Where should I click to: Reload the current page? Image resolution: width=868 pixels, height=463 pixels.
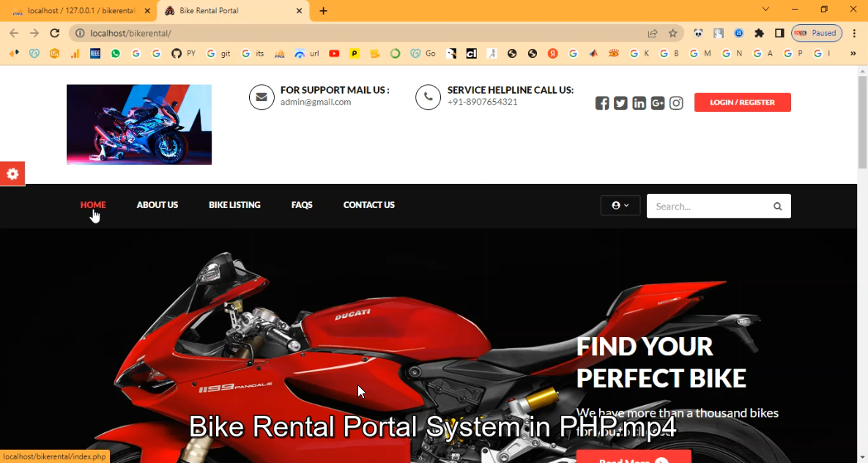click(x=54, y=33)
